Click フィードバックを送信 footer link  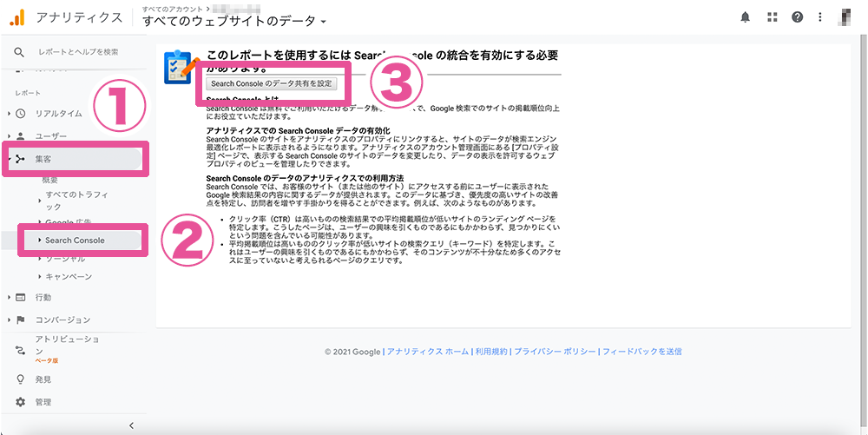click(x=641, y=352)
